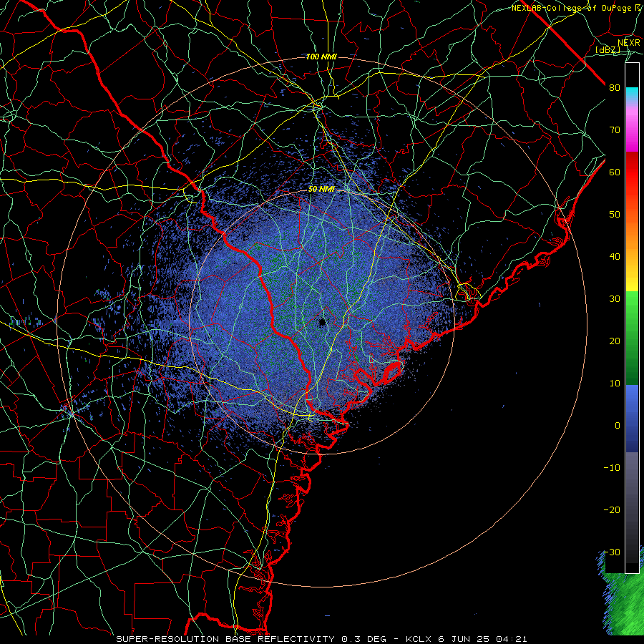Click the 50 value on the dBZ scale

point(615,215)
